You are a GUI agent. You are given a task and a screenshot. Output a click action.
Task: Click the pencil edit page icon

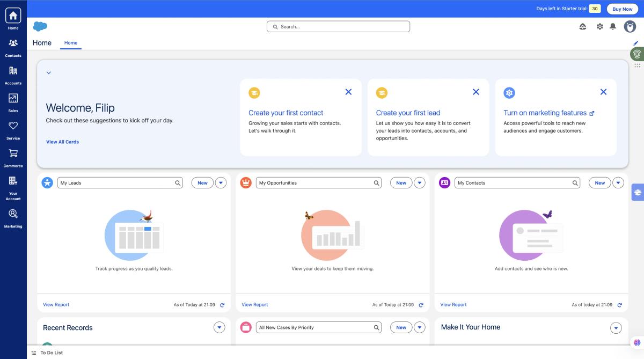click(636, 43)
